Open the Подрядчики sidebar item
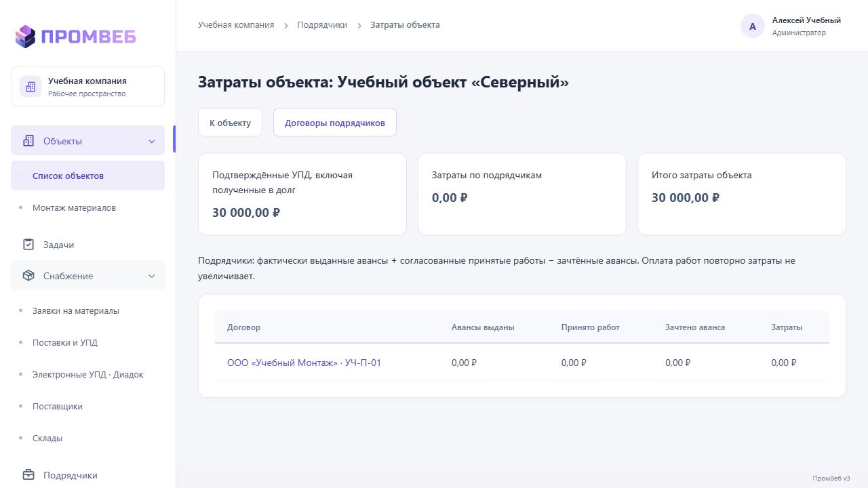Image resolution: width=868 pixels, height=488 pixels. tap(87, 475)
